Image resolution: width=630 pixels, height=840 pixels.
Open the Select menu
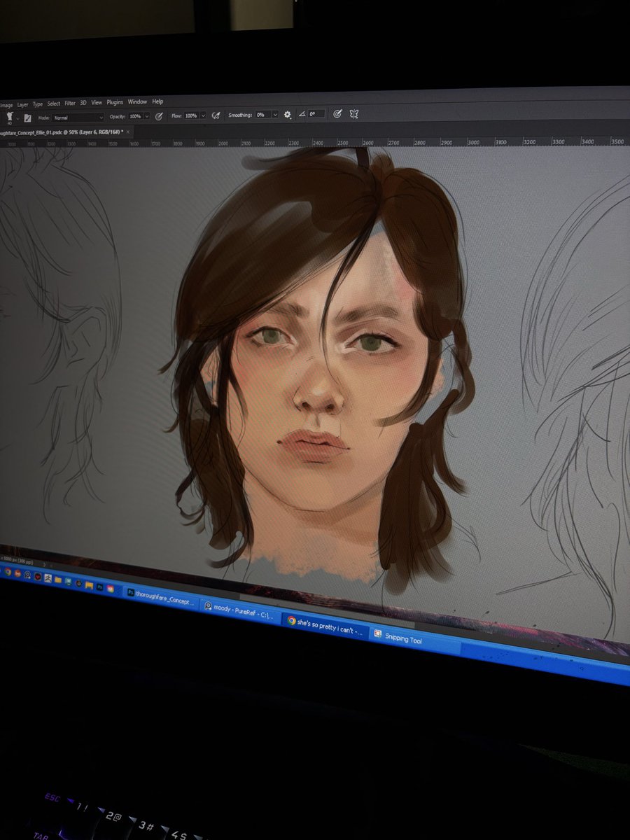point(54,104)
